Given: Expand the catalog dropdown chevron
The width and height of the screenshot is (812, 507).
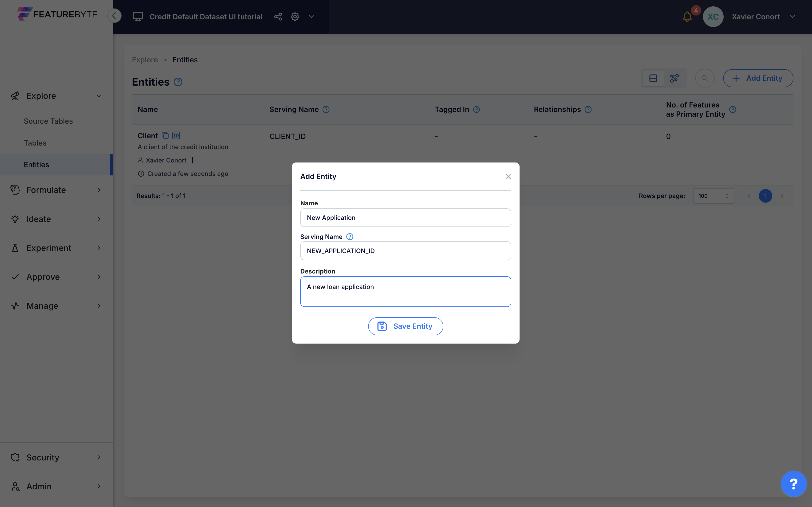Looking at the screenshot, I should pos(312,16).
